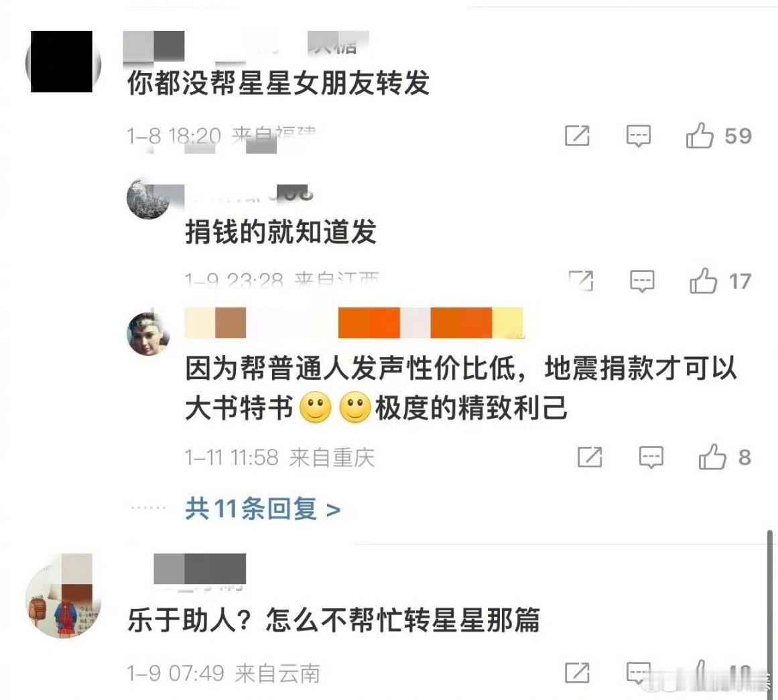Click the mosaic username above 因为帮普通人发声
The image size is (778, 700).
354,323
